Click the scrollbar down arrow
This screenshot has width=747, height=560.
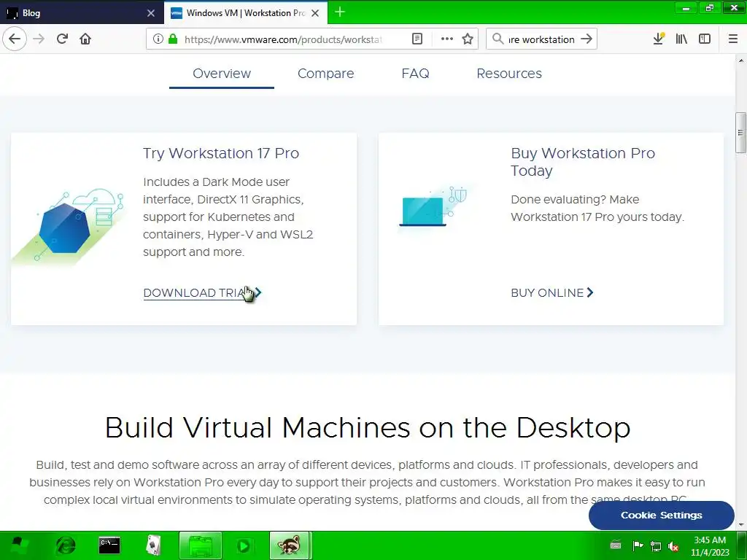pyautogui.click(x=741, y=525)
